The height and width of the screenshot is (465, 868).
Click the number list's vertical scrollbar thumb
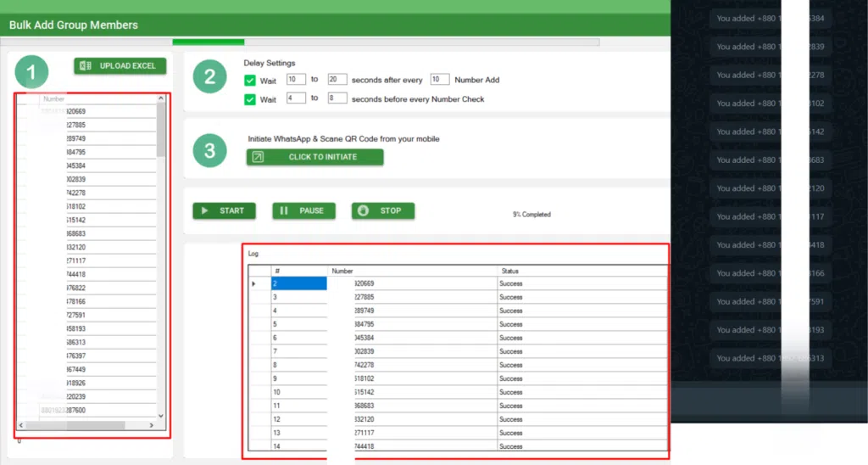(161, 130)
